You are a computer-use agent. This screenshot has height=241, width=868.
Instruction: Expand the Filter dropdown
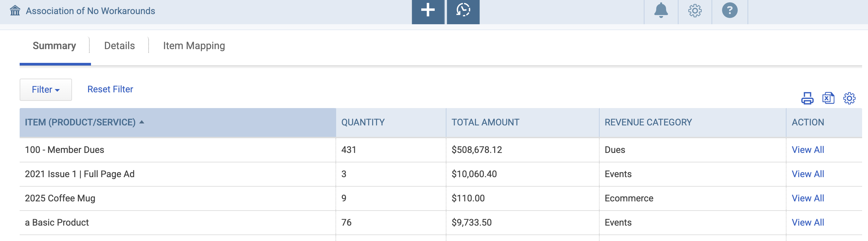point(45,90)
